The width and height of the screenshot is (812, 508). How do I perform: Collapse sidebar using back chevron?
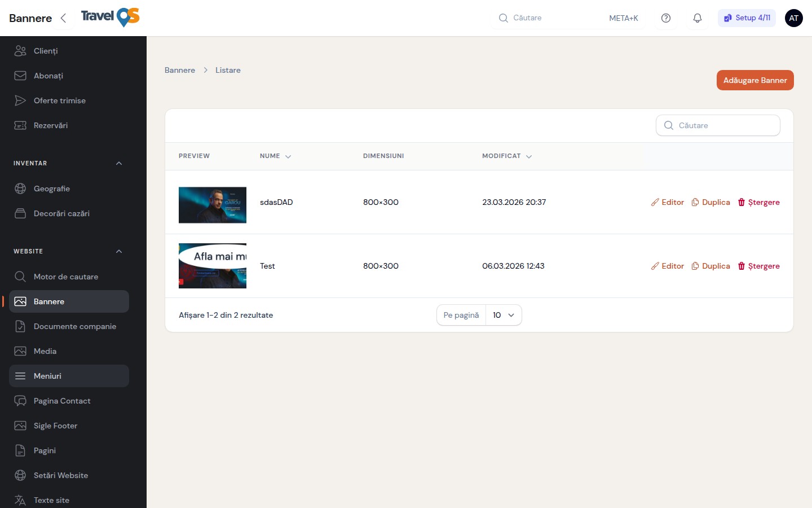point(63,18)
